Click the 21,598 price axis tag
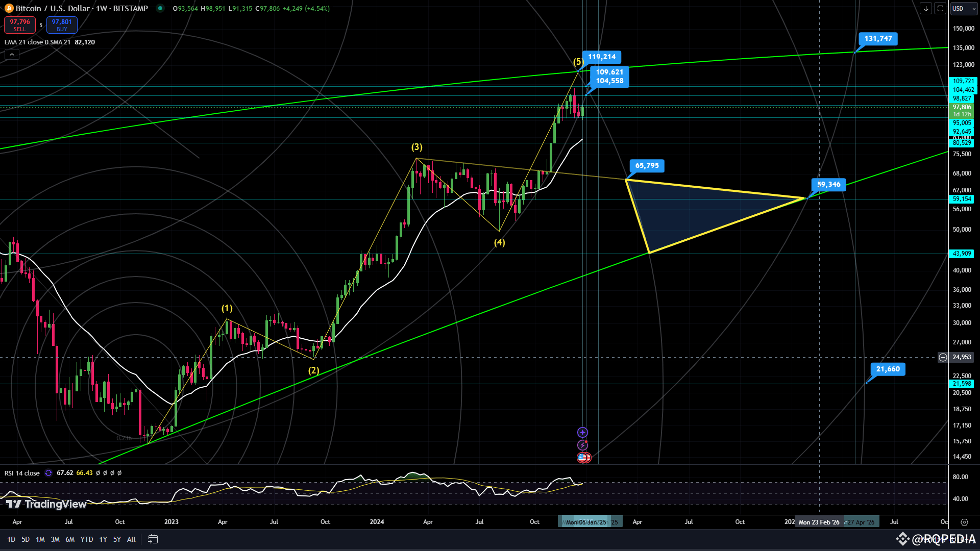 (x=962, y=384)
